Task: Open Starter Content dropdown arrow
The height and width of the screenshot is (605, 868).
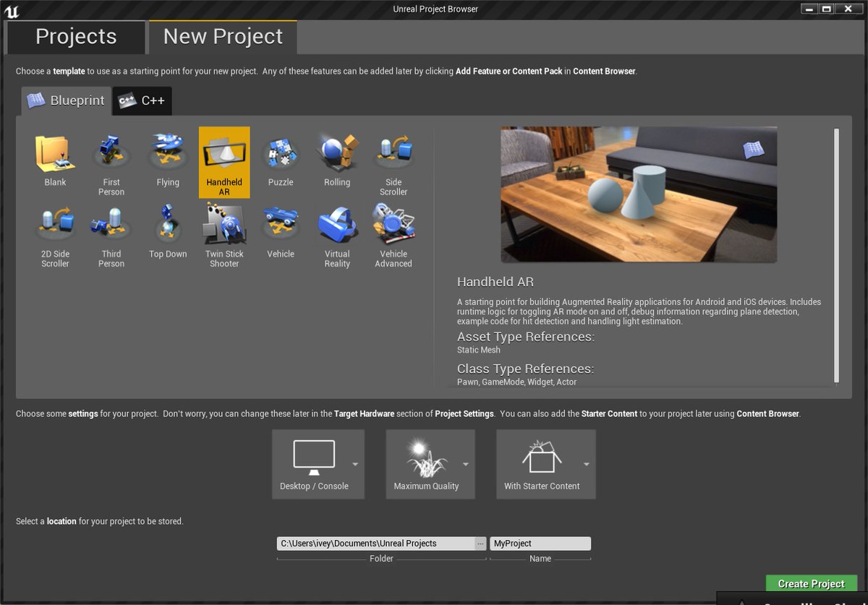Action: (x=587, y=464)
